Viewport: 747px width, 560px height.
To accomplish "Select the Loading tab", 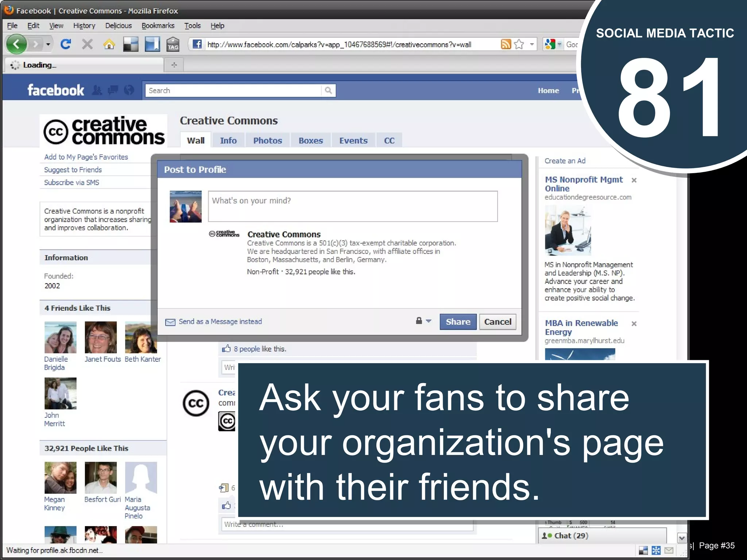I will click(x=84, y=65).
